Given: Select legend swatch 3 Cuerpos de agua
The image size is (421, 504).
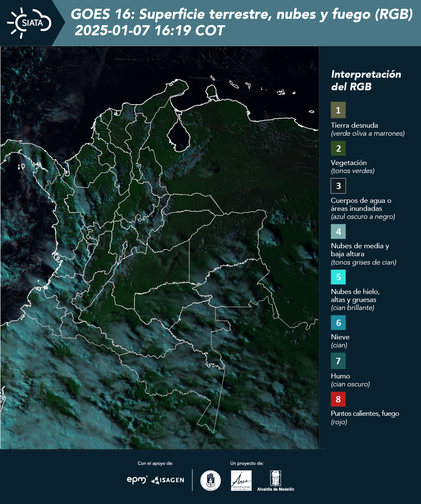Looking at the screenshot, I should [x=338, y=186].
